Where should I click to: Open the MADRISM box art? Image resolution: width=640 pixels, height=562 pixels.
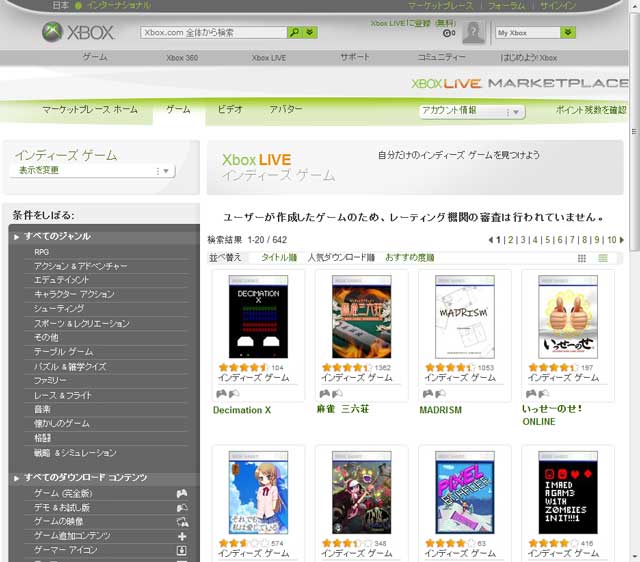(465, 317)
